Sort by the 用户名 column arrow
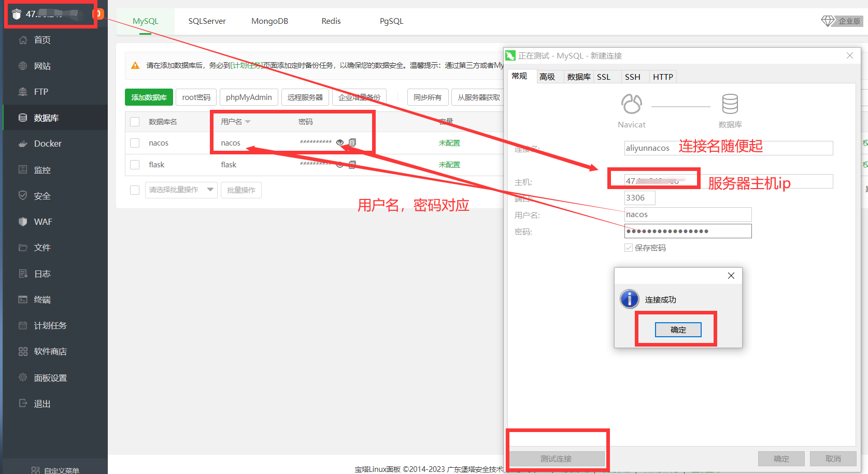The width and height of the screenshot is (868, 474). pos(248,122)
